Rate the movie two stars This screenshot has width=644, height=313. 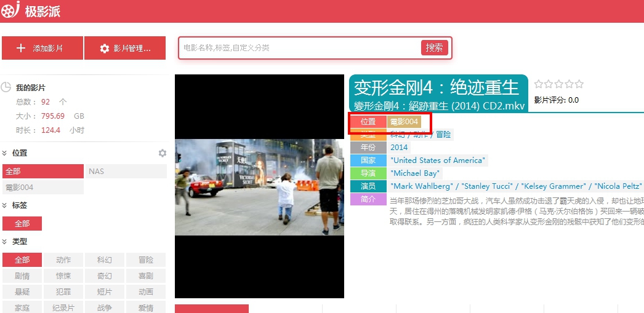coord(549,84)
